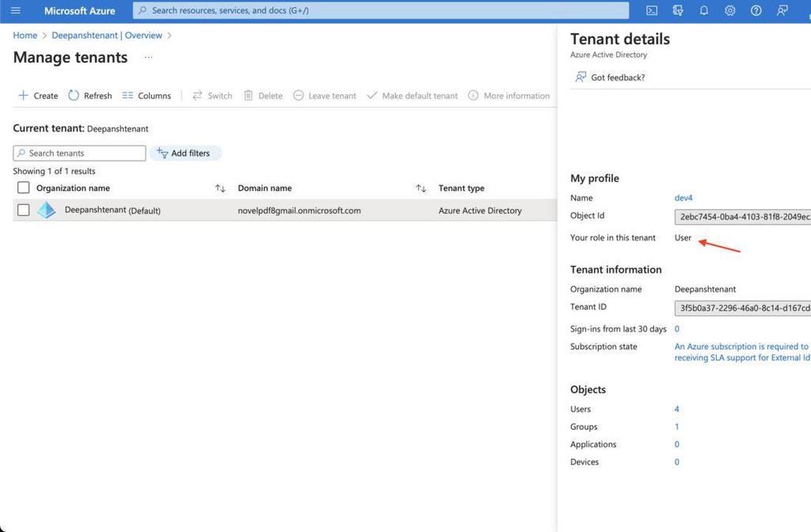This screenshot has height=532, width=811.
Task: Click the Create toolbar button
Action: pyautogui.click(x=38, y=96)
